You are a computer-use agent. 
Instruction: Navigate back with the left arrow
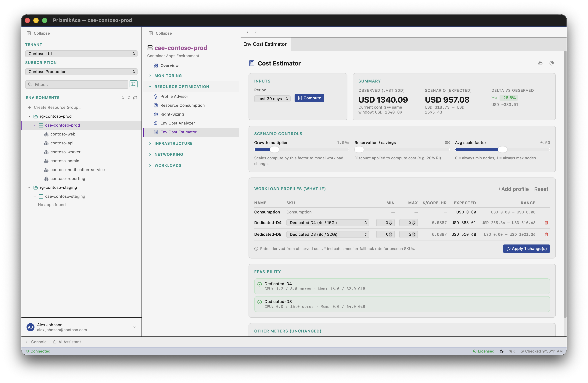[x=247, y=32]
